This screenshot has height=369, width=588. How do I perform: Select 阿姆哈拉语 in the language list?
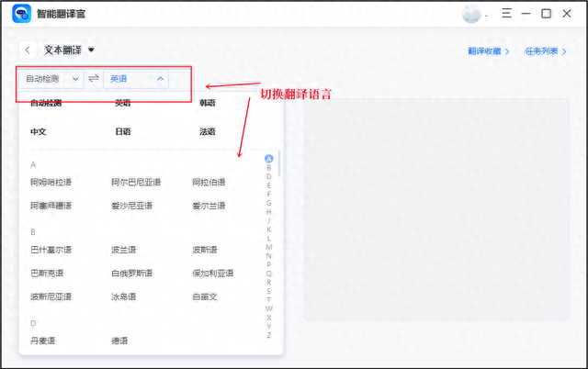pos(51,182)
